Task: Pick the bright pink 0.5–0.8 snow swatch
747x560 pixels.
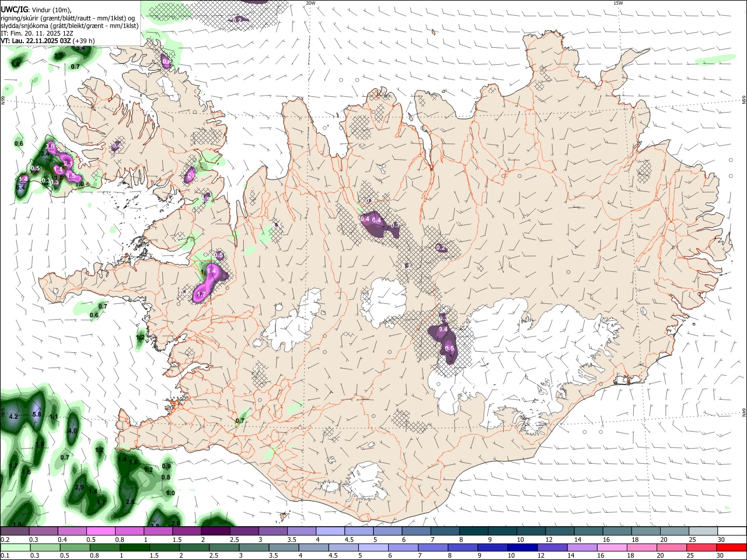Action: click(x=100, y=531)
